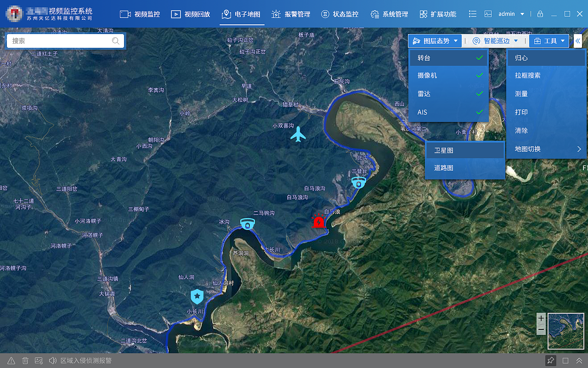Expand the 图层态势 layer dropdown
588x368 pixels.
pos(435,41)
